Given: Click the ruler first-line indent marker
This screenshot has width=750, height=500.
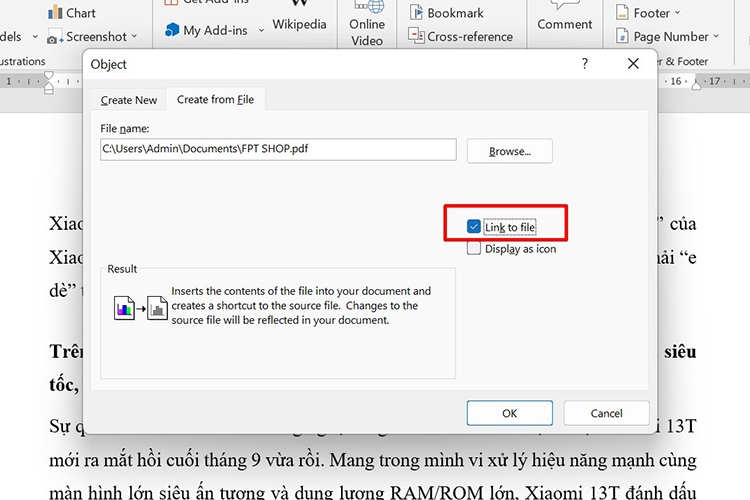Looking at the screenshot, I should click(49, 76).
